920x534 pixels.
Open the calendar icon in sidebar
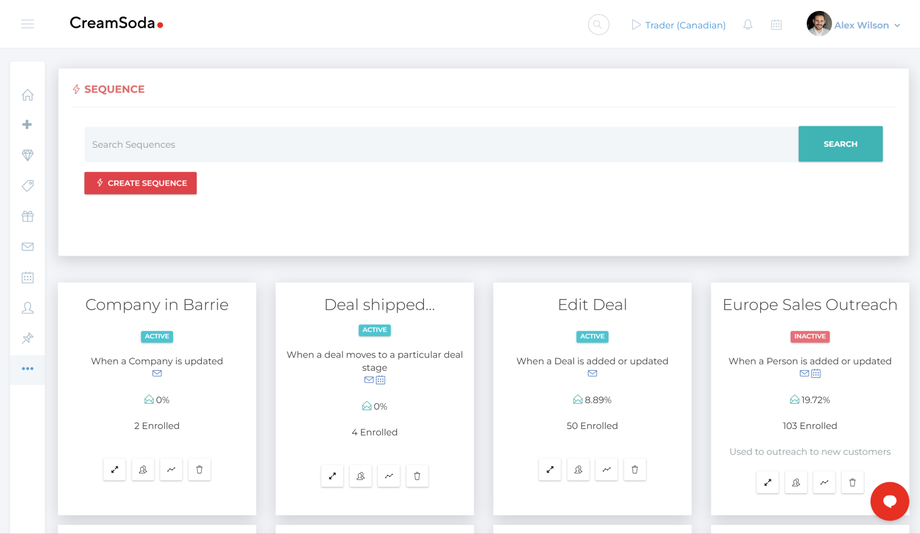(x=28, y=278)
